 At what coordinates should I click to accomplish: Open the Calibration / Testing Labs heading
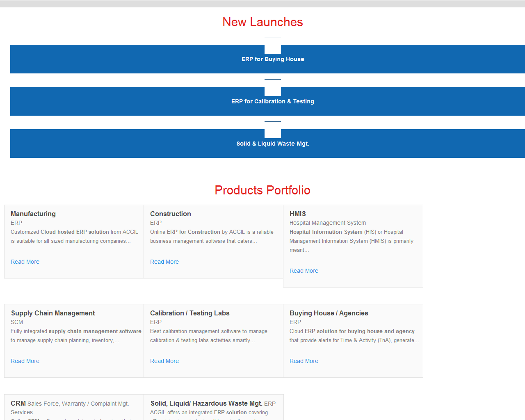click(x=189, y=313)
